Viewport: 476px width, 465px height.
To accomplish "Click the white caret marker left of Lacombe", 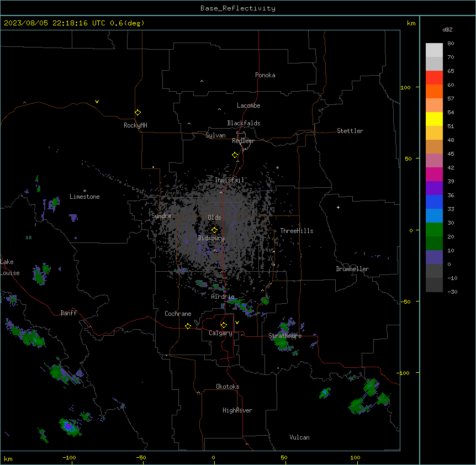I will point(219,109).
